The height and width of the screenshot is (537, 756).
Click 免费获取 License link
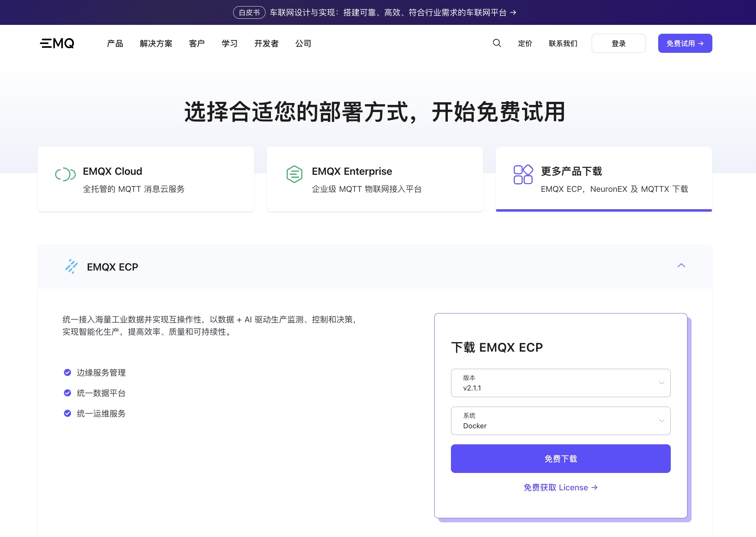pyautogui.click(x=561, y=488)
